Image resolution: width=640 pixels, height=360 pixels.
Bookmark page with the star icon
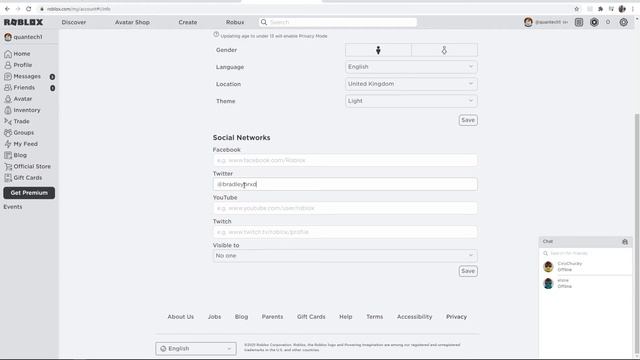(x=577, y=9)
